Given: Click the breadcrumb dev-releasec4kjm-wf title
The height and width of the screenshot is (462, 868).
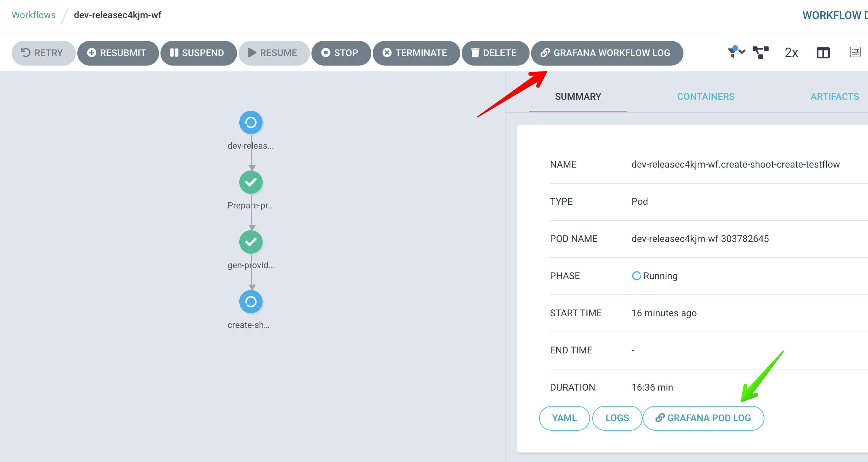Looking at the screenshot, I should (x=117, y=15).
